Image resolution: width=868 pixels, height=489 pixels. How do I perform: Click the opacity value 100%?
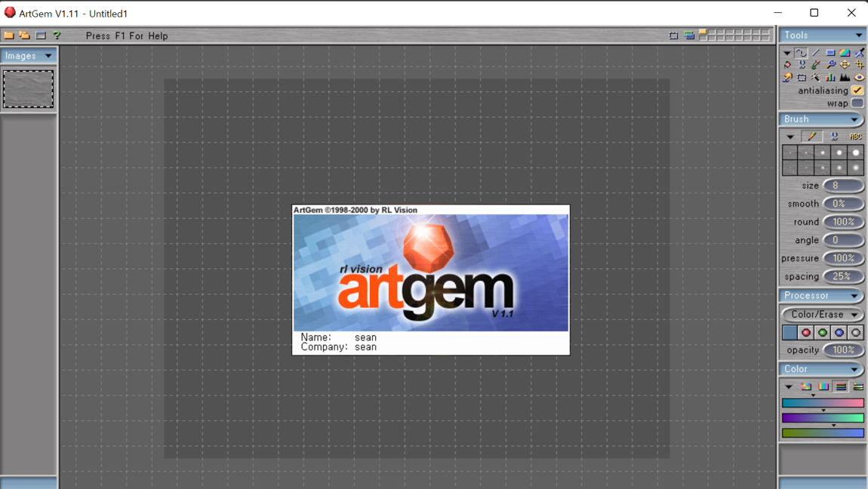(x=843, y=349)
